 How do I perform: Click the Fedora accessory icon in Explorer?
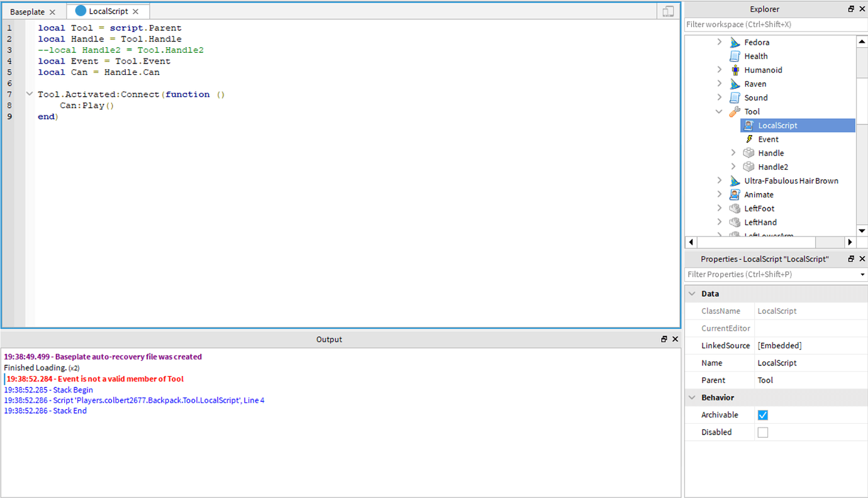(x=735, y=42)
